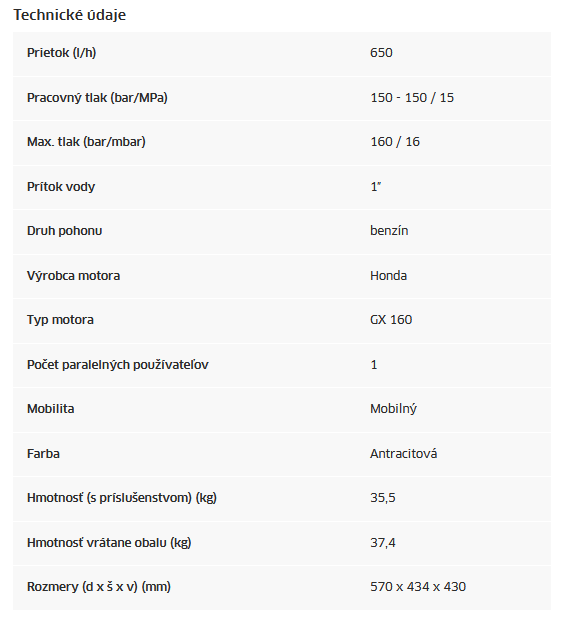
Task: Select the Prítok vody row label
Action: point(61,187)
